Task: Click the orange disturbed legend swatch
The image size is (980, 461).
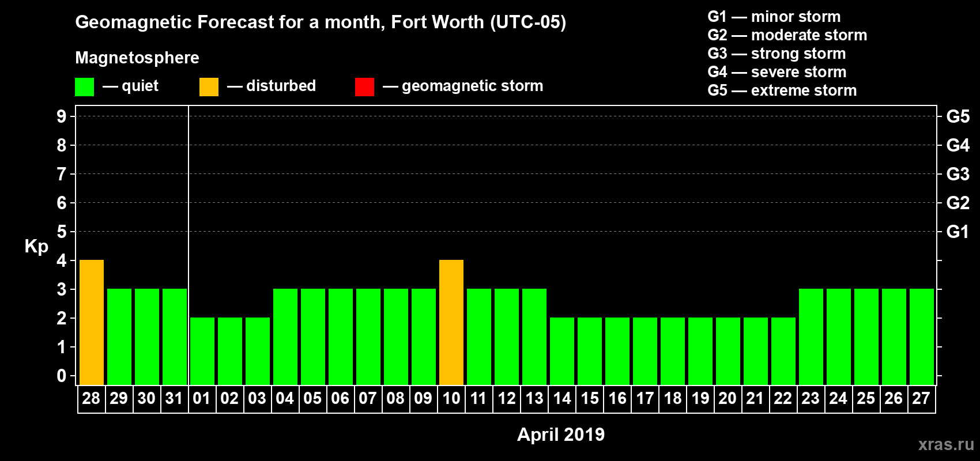Action: (209, 87)
